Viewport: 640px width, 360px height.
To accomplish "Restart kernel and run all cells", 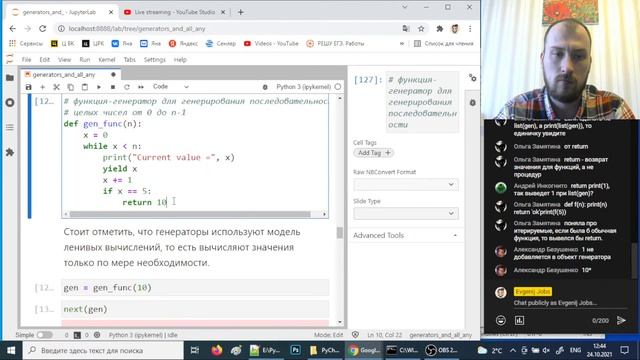I will [141, 87].
